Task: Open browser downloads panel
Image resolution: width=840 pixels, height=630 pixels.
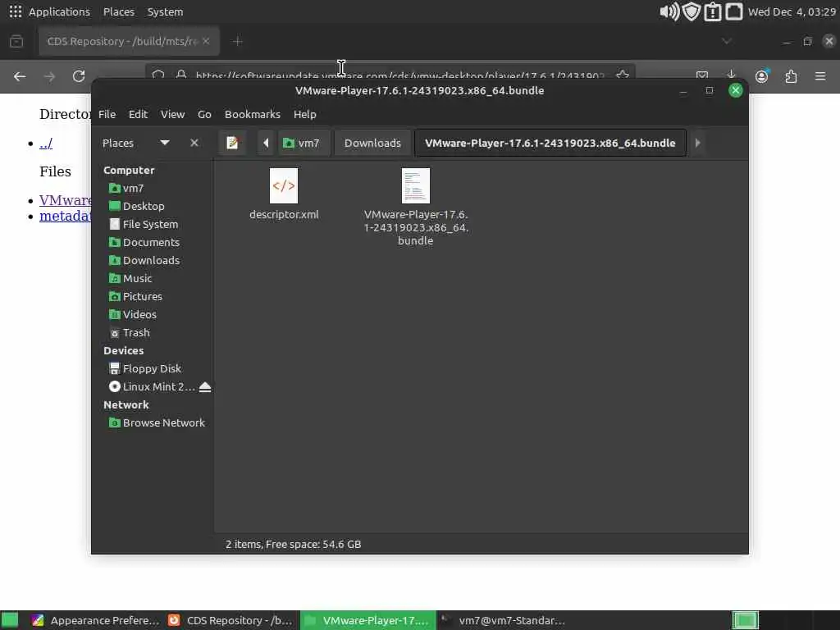Action: click(731, 75)
